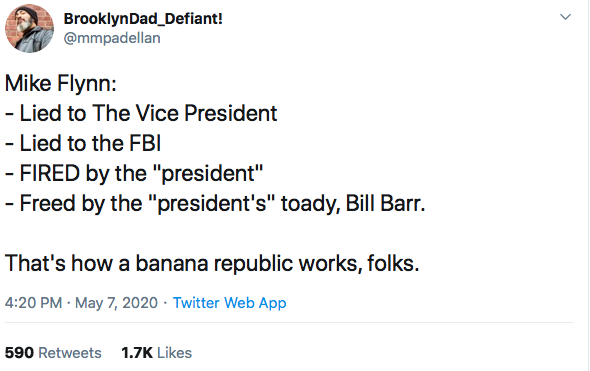The height and width of the screenshot is (371, 590).
Task: View the 1.7K Likes list
Action: (x=157, y=353)
